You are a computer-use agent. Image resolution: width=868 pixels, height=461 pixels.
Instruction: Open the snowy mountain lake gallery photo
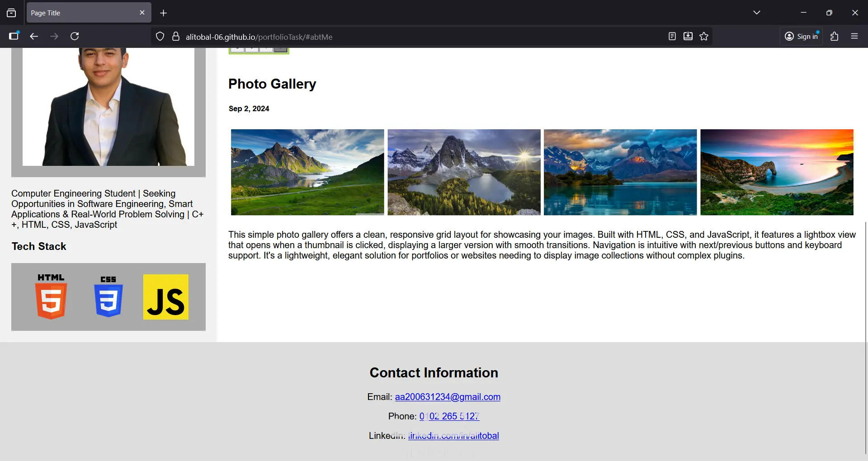[x=464, y=172]
